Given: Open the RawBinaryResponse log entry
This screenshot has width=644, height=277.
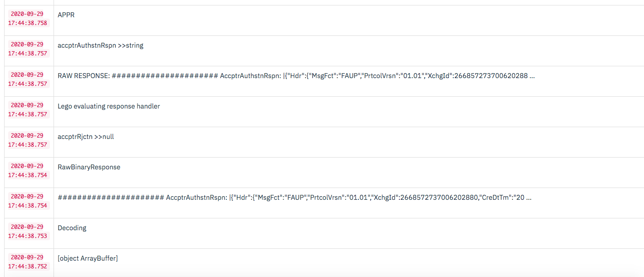Looking at the screenshot, I should point(89,167).
